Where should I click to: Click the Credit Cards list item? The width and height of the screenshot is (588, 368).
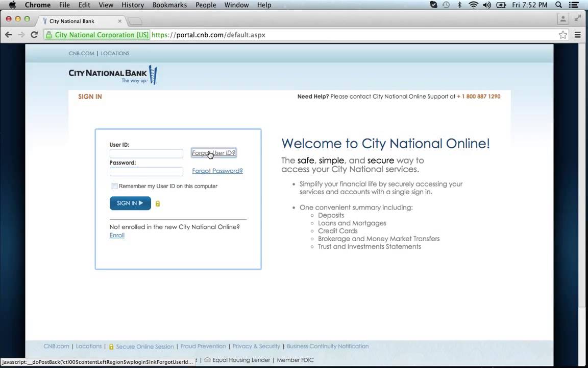[x=337, y=231]
